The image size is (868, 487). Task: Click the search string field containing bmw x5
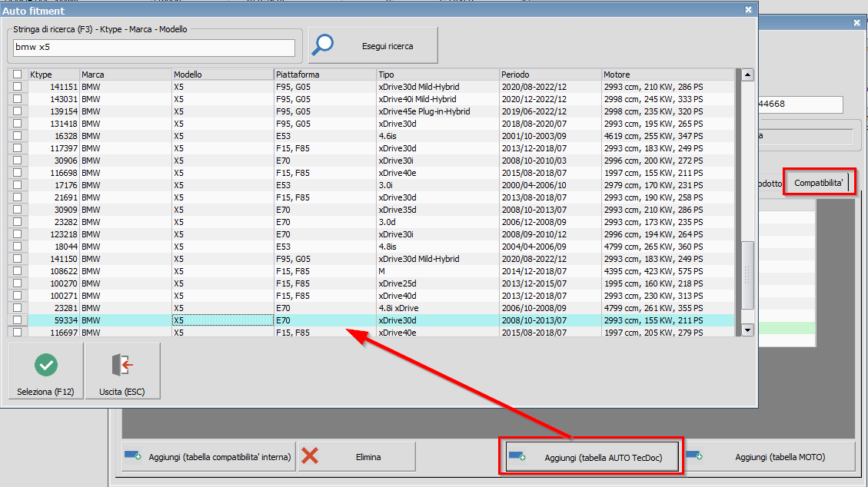(154, 48)
